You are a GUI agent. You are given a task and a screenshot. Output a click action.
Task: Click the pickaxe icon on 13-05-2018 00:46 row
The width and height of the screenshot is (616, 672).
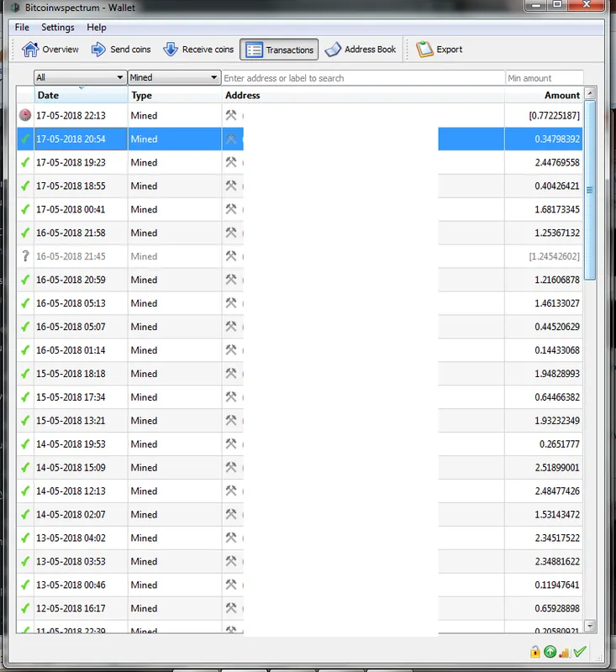point(231,584)
